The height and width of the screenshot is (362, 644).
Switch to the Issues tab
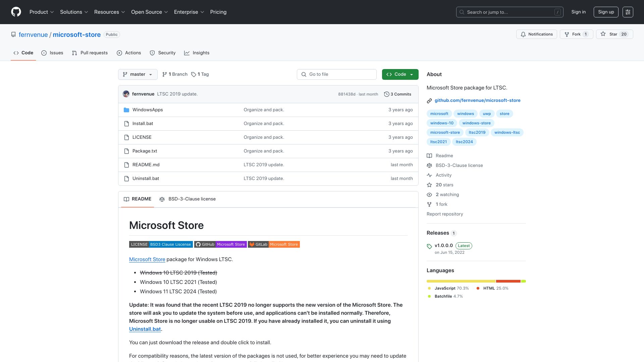pyautogui.click(x=52, y=53)
